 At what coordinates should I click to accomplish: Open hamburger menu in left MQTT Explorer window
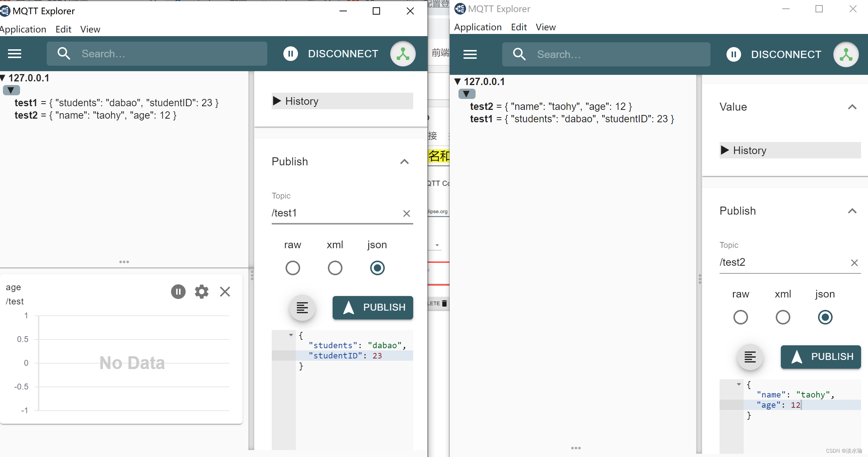click(15, 54)
